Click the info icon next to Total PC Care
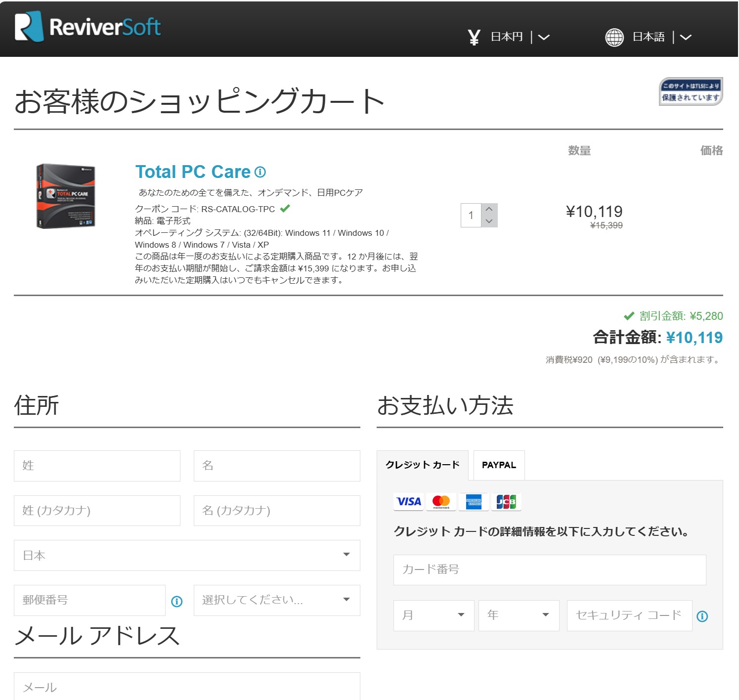The image size is (739, 700). click(261, 173)
